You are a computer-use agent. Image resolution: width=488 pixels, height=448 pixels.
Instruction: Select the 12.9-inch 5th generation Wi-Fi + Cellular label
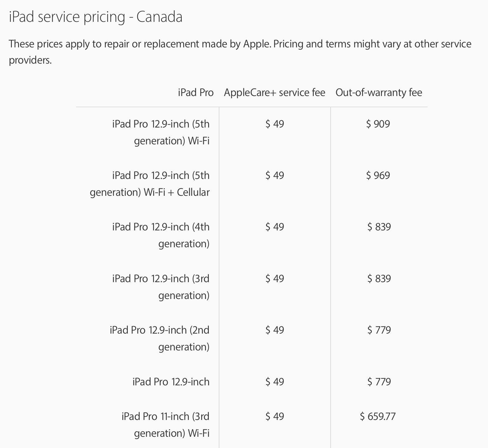point(150,184)
